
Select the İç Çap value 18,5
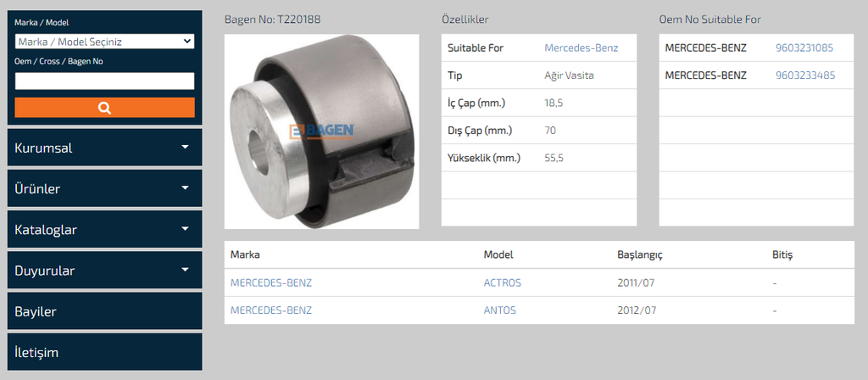554,103
